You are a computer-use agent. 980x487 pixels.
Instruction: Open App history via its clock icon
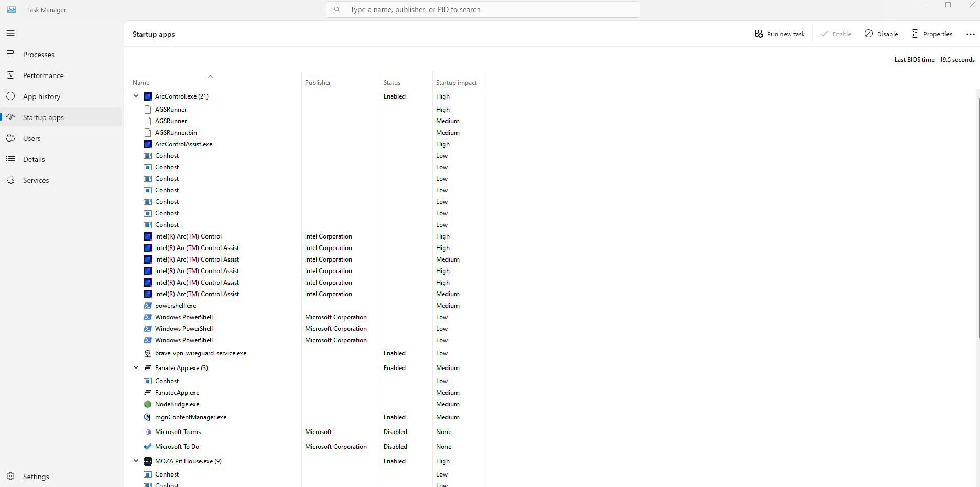(10, 96)
